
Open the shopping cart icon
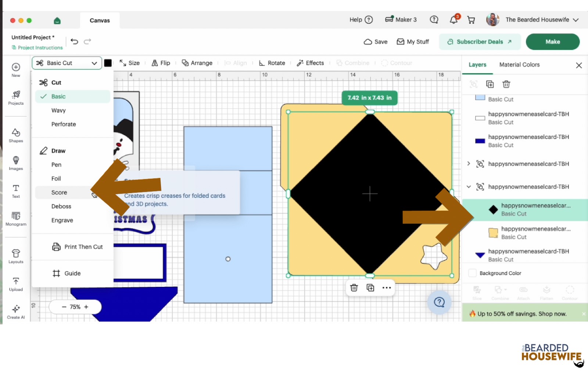(471, 20)
